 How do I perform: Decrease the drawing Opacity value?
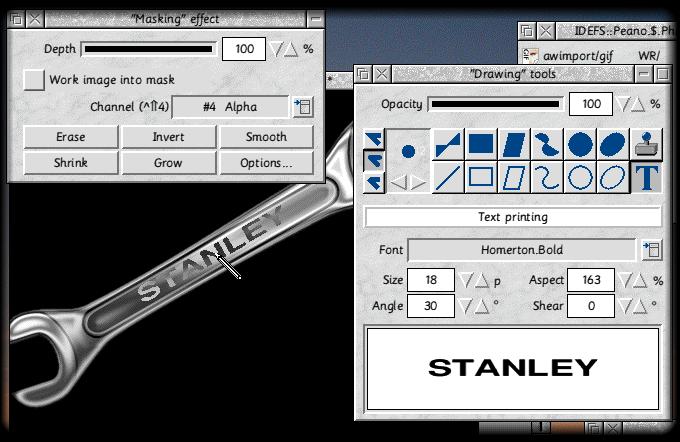623,104
